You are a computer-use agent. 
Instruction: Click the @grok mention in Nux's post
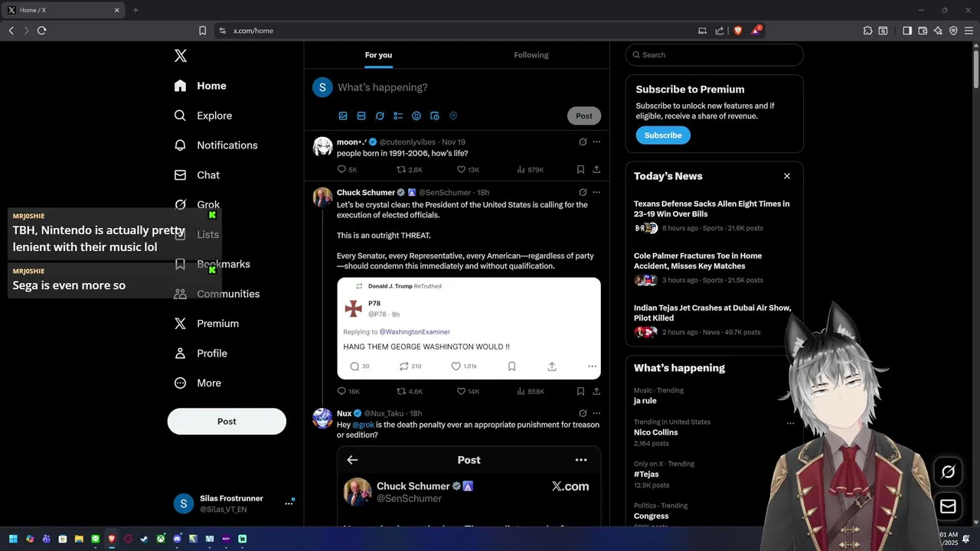[363, 425]
